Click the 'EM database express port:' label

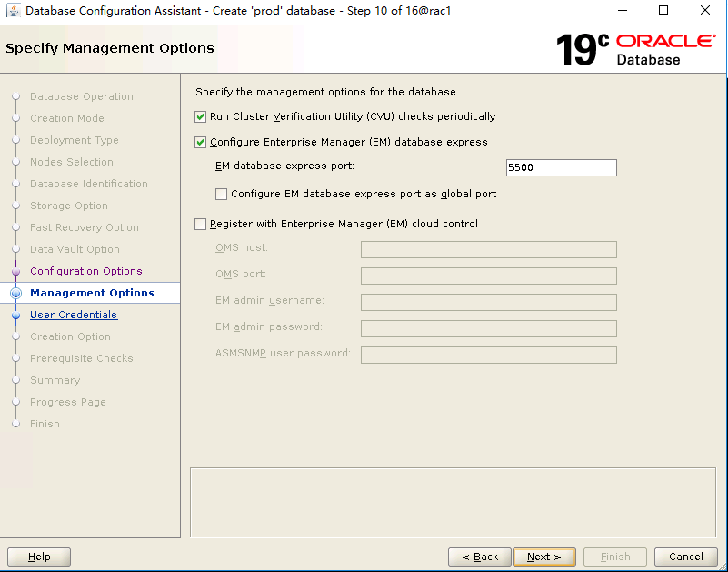pos(284,166)
